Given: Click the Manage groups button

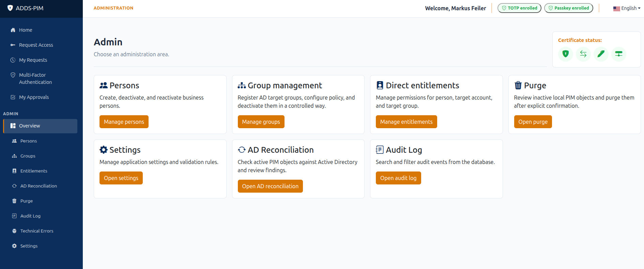Looking at the screenshot, I should (261, 122).
